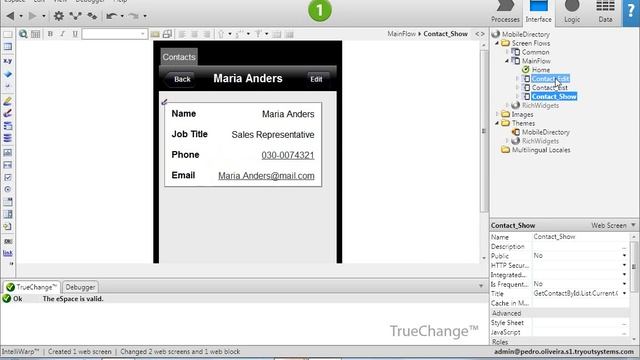This screenshot has height=360, width=640.
Task: Set right text alignment
Action: [207, 34]
